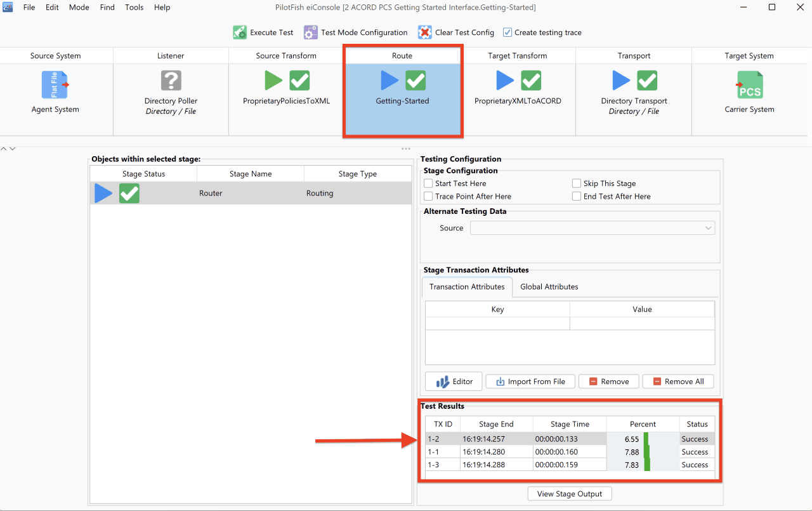Toggle the Create testing trace checkbox

[507, 32]
